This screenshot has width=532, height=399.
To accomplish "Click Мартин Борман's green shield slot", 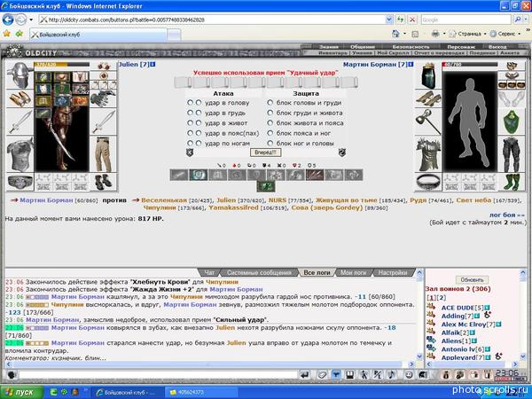I will click(x=512, y=121).
